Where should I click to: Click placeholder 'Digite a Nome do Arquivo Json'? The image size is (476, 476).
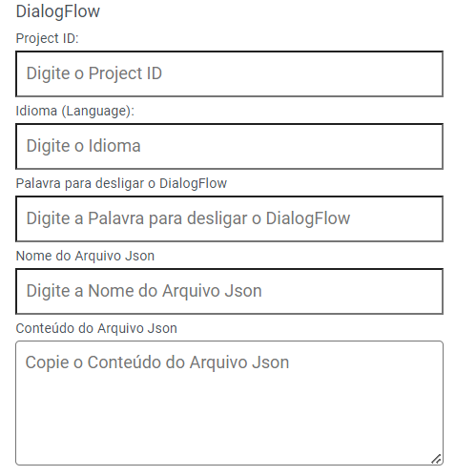click(x=144, y=291)
